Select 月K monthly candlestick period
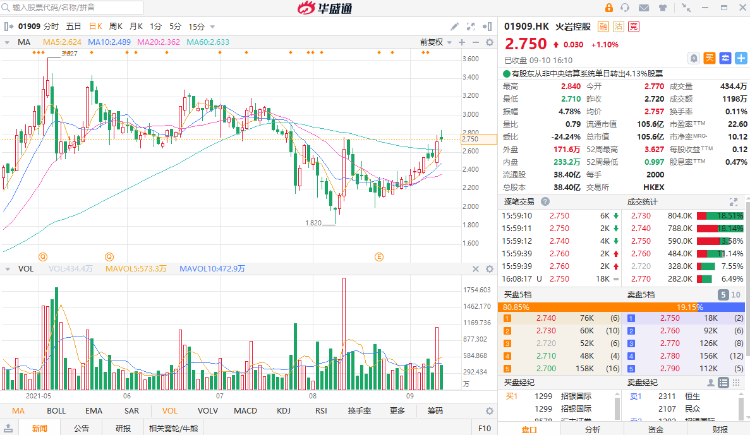The width and height of the screenshot is (750, 435). point(136,27)
